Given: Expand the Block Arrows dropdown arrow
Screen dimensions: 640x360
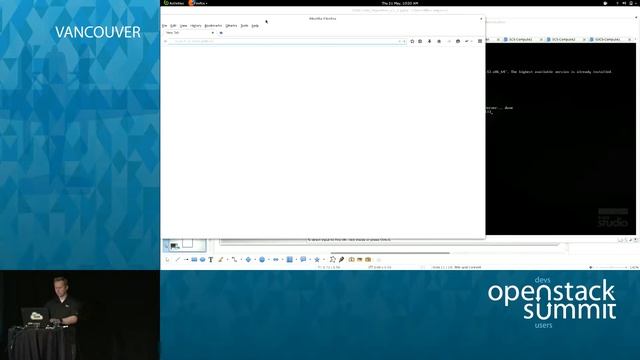Looking at the screenshot, I should 282,260.
